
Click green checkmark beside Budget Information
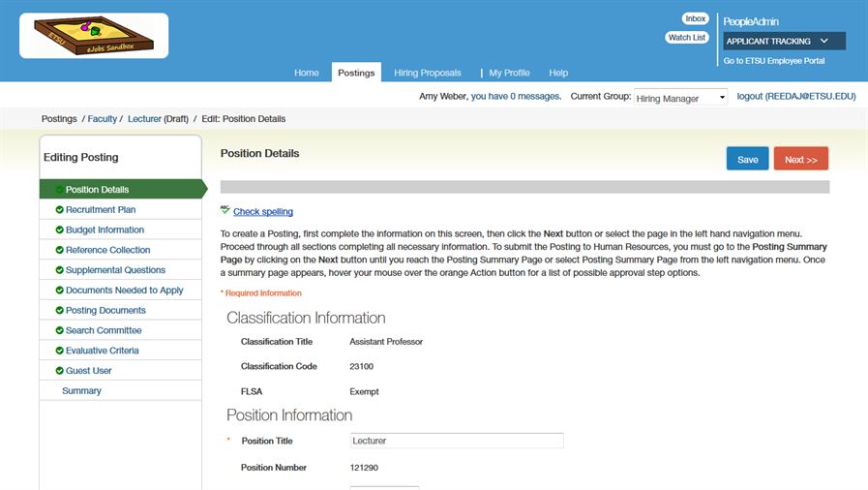(x=59, y=230)
